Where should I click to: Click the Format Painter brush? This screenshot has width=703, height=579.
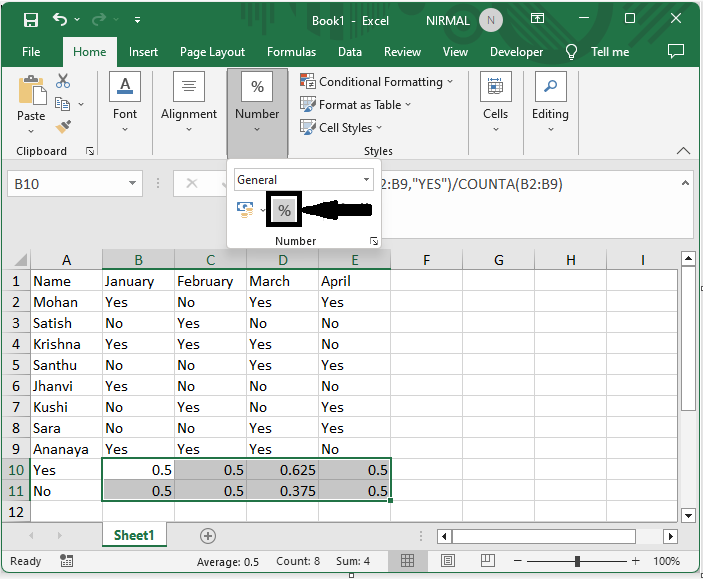[63, 127]
